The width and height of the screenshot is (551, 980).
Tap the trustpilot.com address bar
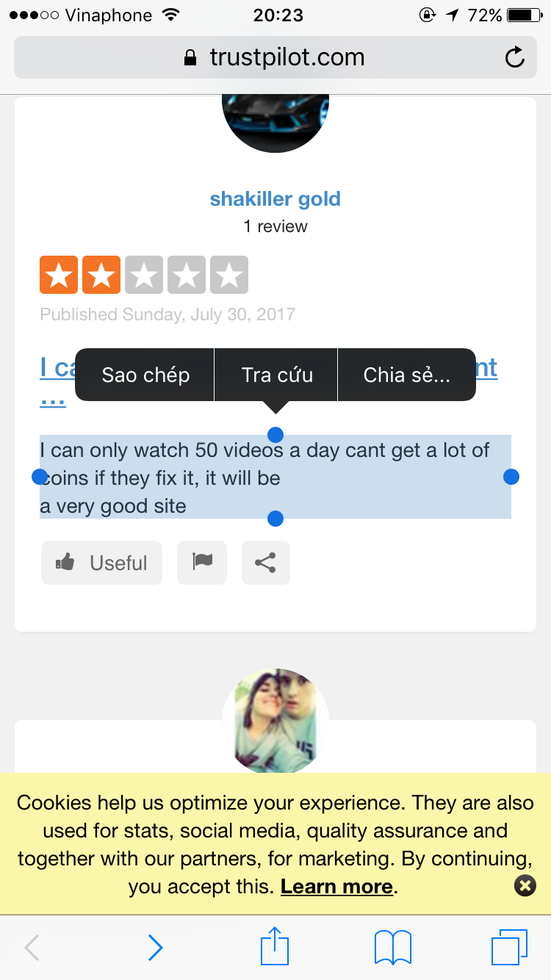[275, 57]
